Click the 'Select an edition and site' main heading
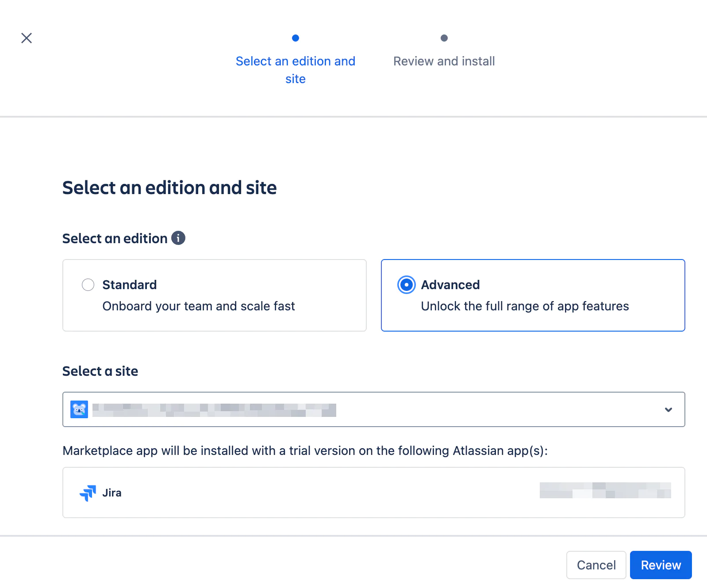The height and width of the screenshot is (588, 707). click(x=169, y=187)
